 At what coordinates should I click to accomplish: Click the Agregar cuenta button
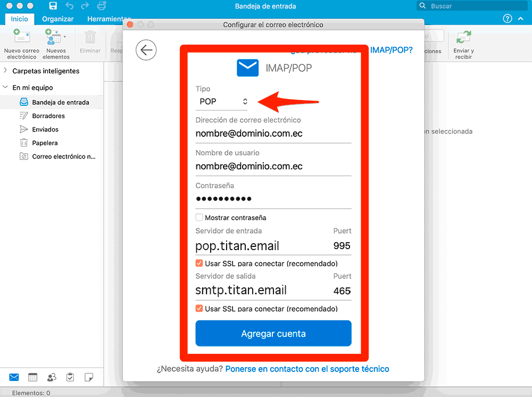click(273, 334)
